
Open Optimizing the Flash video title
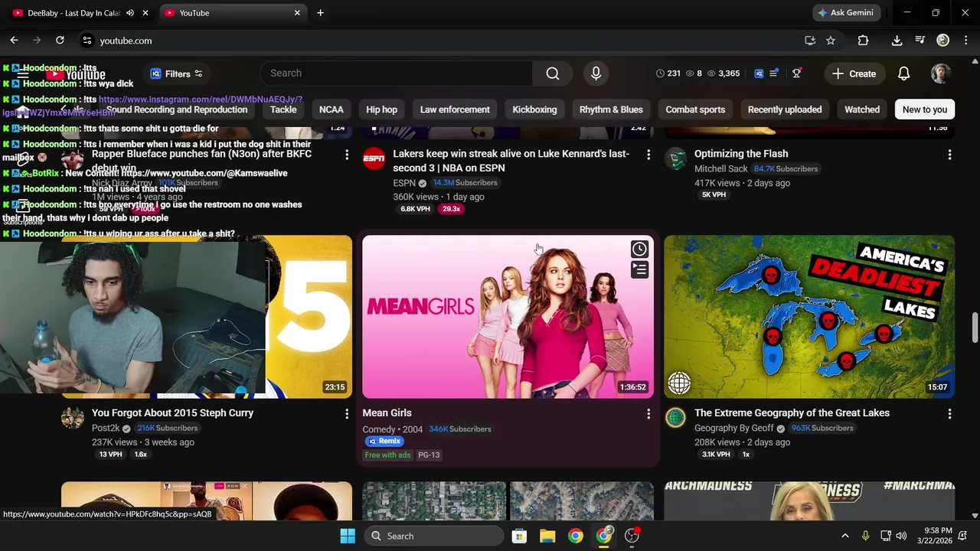pos(741,154)
